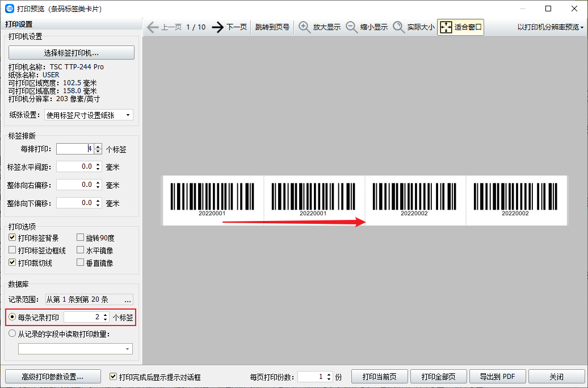This screenshot has height=388, width=588.
Task: Click the 可打印区域宽度 102.5 毫米 text
Action: pyautogui.click(x=52, y=82)
